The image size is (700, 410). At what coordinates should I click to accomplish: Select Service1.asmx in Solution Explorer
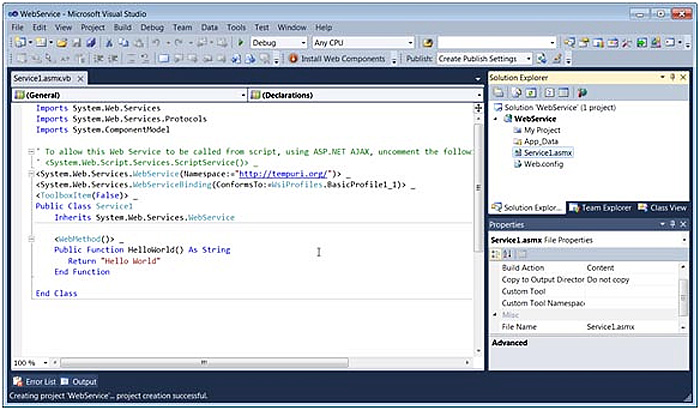(x=548, y=153)
